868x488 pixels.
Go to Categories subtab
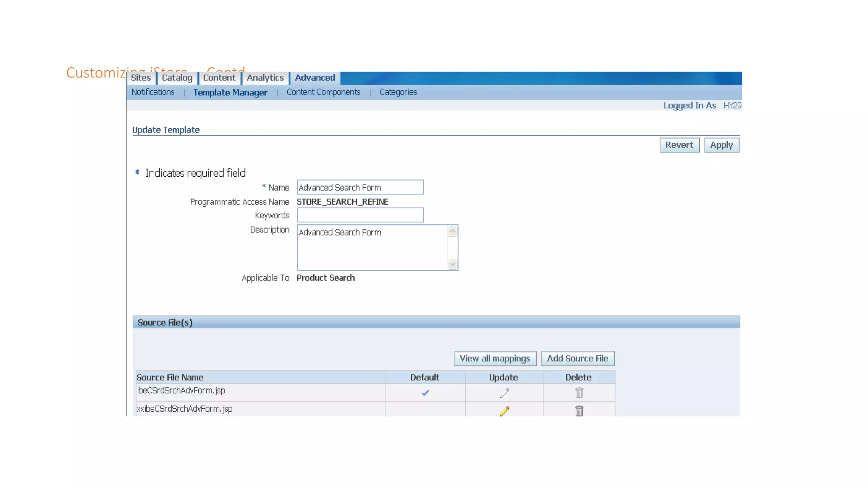pos(398,92)
